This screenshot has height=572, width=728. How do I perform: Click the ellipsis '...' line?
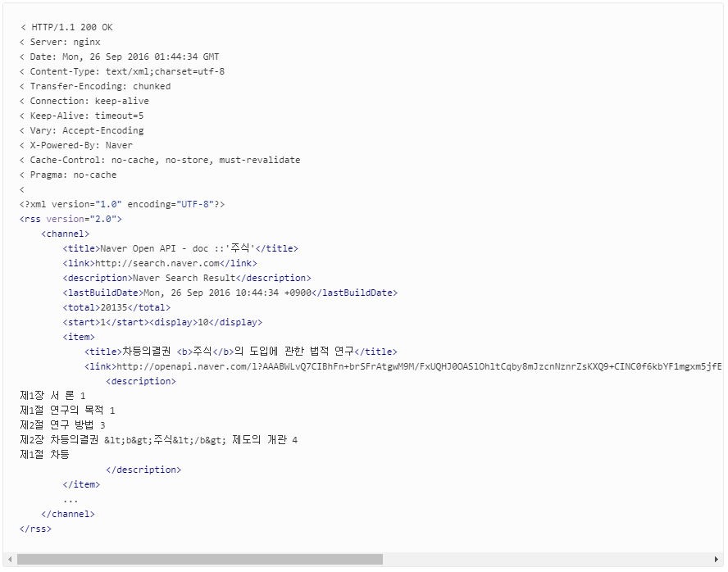71,501
